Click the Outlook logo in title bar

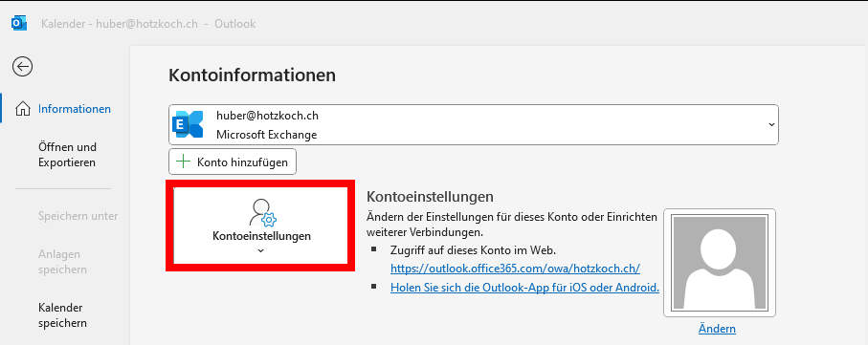click(19, 24)
